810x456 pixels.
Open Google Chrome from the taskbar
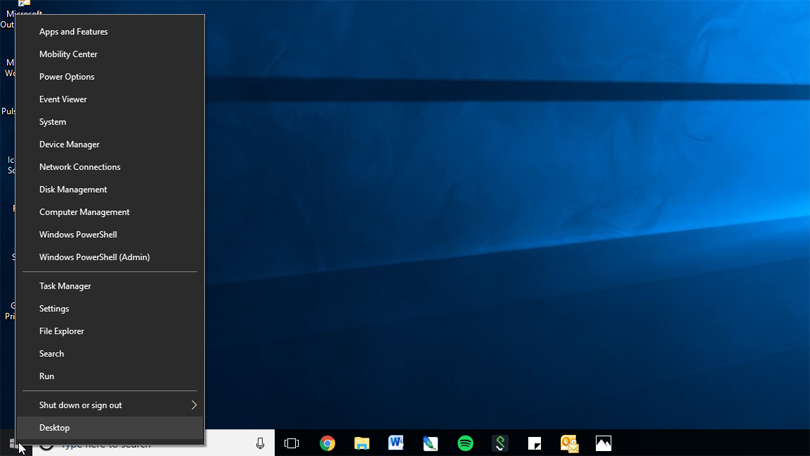pos(327,443)
